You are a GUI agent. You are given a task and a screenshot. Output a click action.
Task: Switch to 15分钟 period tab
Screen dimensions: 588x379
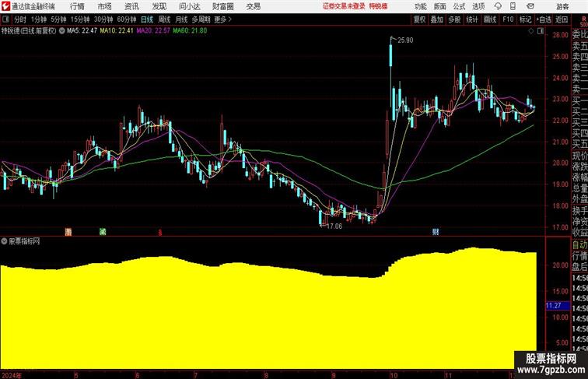[x=80, y=19]
